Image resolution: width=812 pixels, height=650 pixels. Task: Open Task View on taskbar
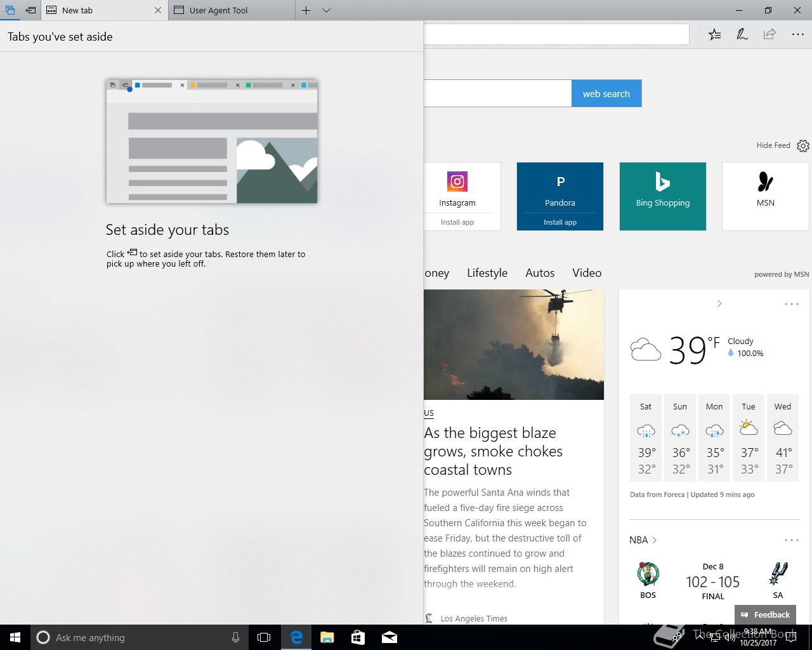click(x=264, y=637)
